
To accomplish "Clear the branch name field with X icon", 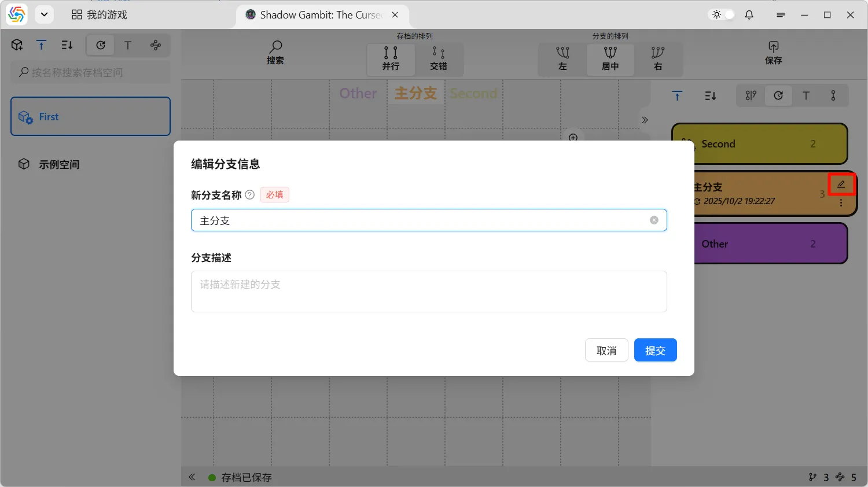I will [x=654, y=220].
